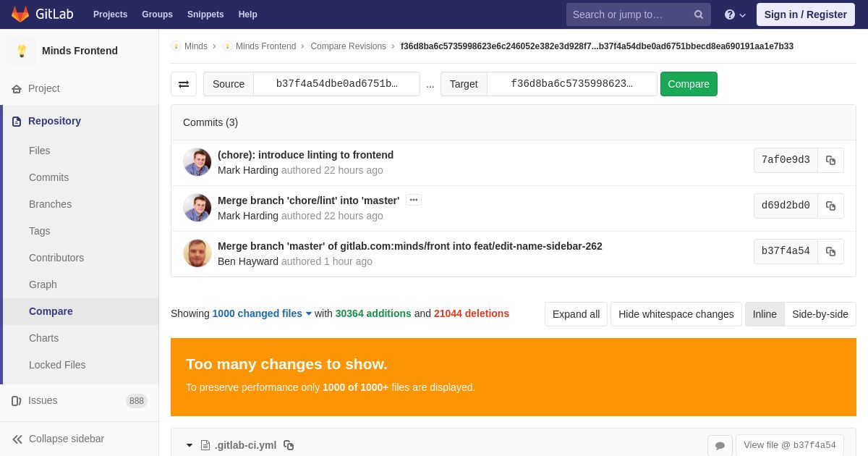The height and width of the screenshot is (456, 868).
Task: Click Ben Hayward's avatar thumbnail
Action: click(x=197, y=253)
